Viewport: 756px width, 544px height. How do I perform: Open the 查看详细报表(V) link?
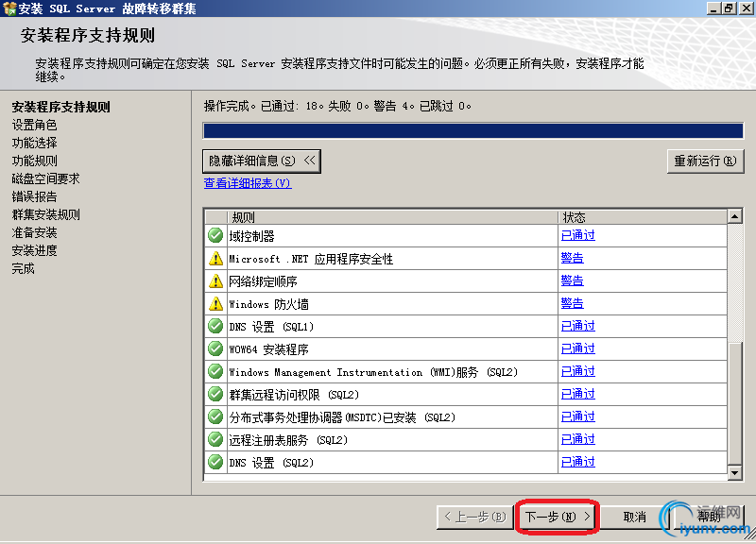coord(248,183)
